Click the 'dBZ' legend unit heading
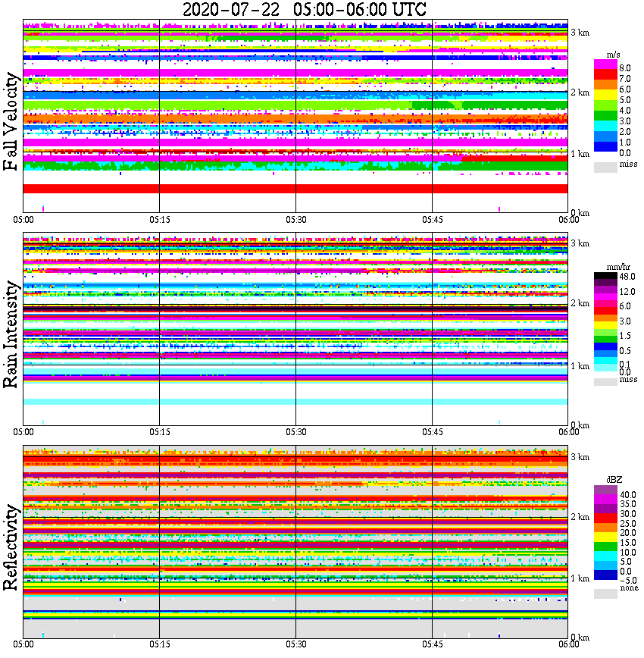Viewport: 644px width, 658px height. (614, 479)
